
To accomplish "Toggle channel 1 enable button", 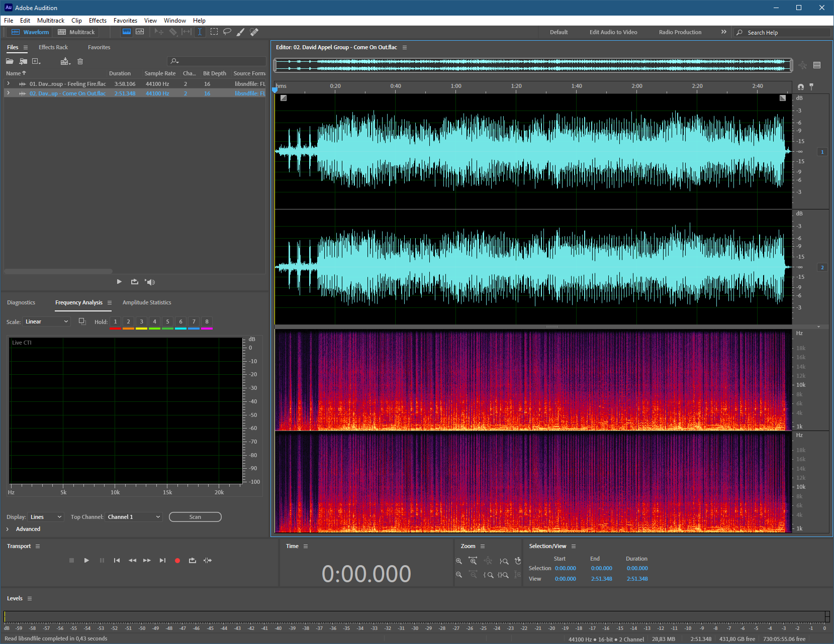I will click(x=822, y=152).
